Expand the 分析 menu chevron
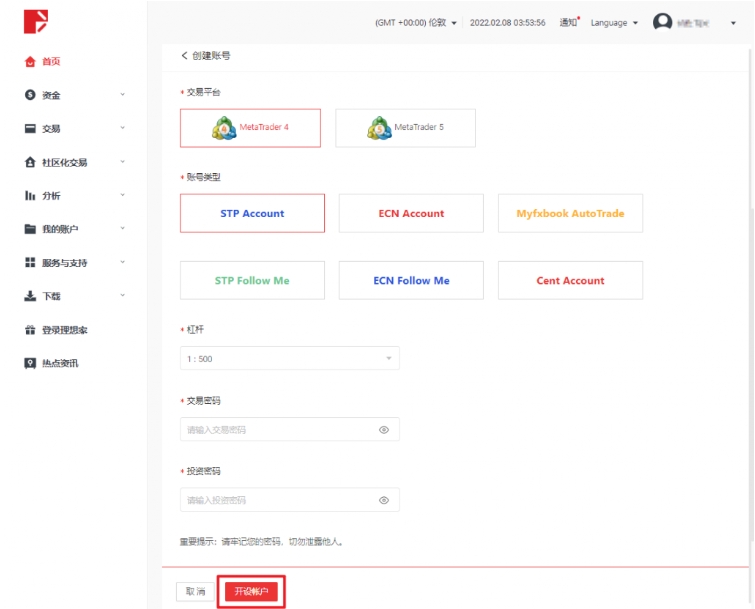The width and height of the screenshot is (755, 609). pos(122,194)
